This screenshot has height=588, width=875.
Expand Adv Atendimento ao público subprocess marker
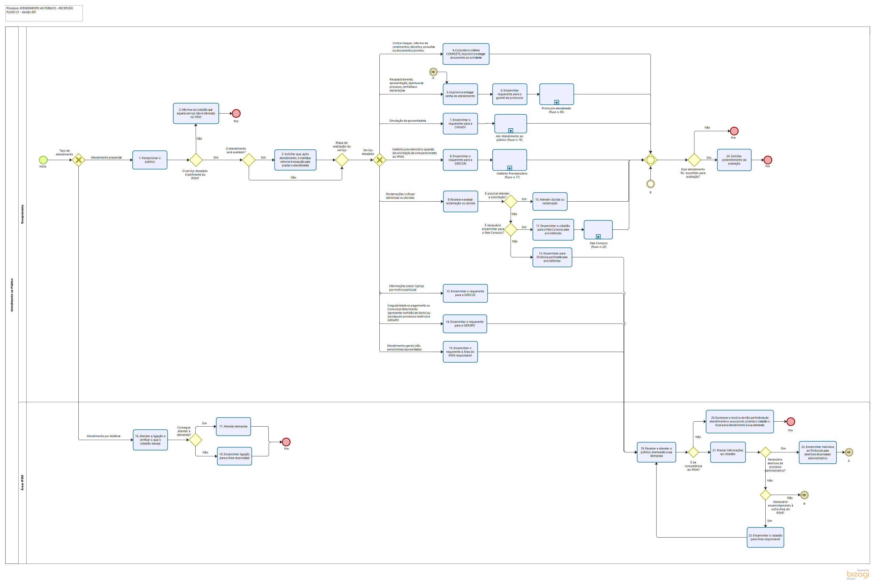click(510, 130)
